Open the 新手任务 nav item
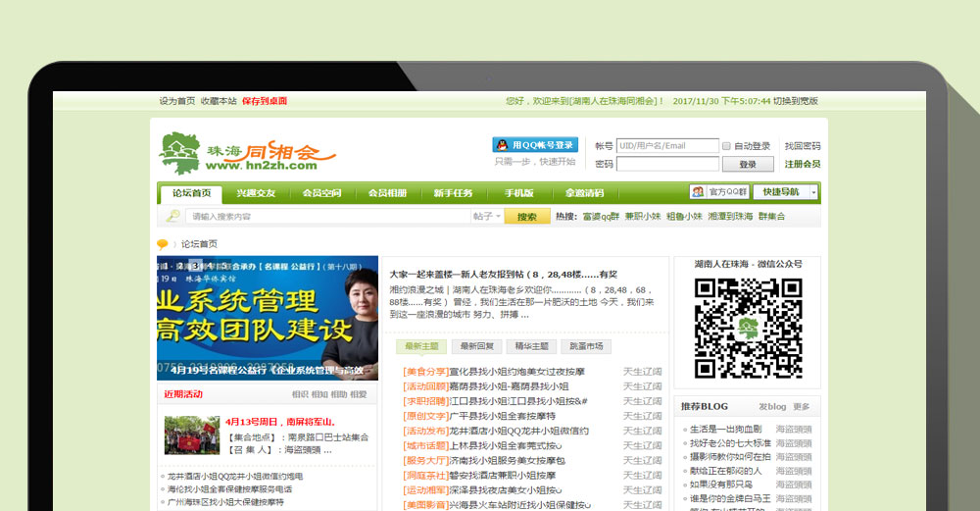The width and height of the screenshot is (980, 511). [x=453, y=193]
